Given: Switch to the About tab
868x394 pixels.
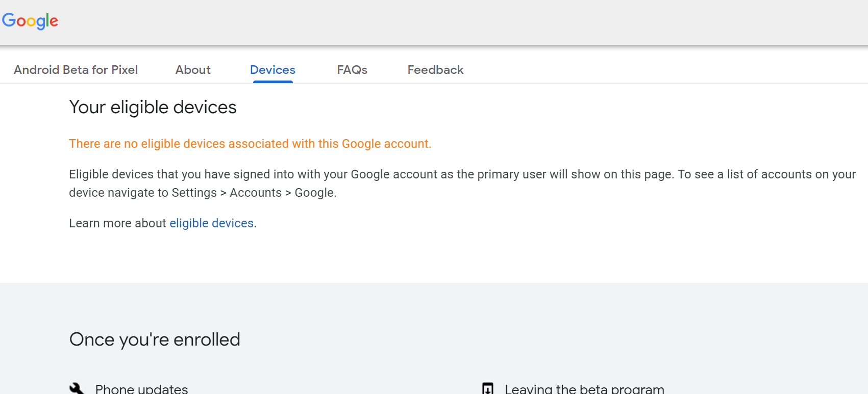Looking at the screenshot, I should [193, 70].
